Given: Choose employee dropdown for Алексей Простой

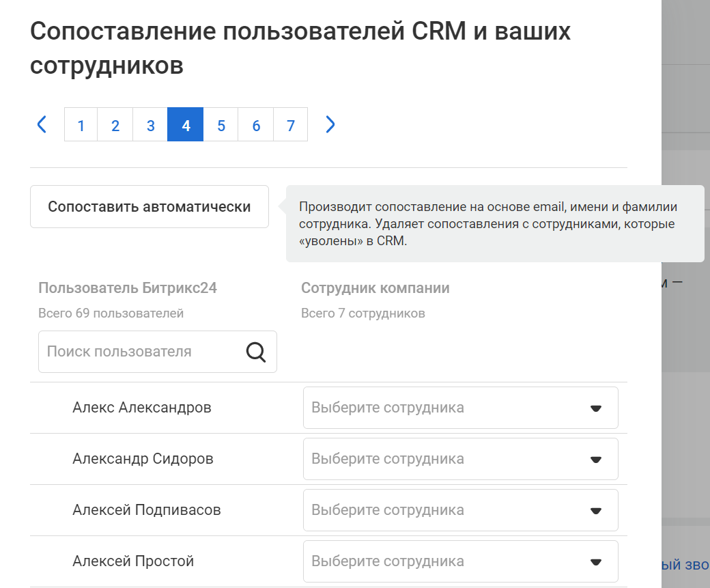Looking at the screenshot, I should 444,561.
